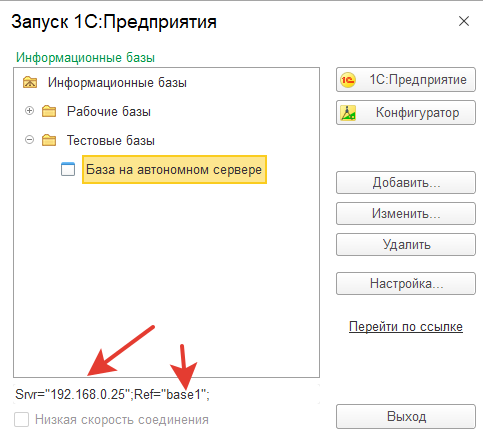Select the Тестовые базы tree row
The width and height of the screenshot is (483, 437).
111,140
